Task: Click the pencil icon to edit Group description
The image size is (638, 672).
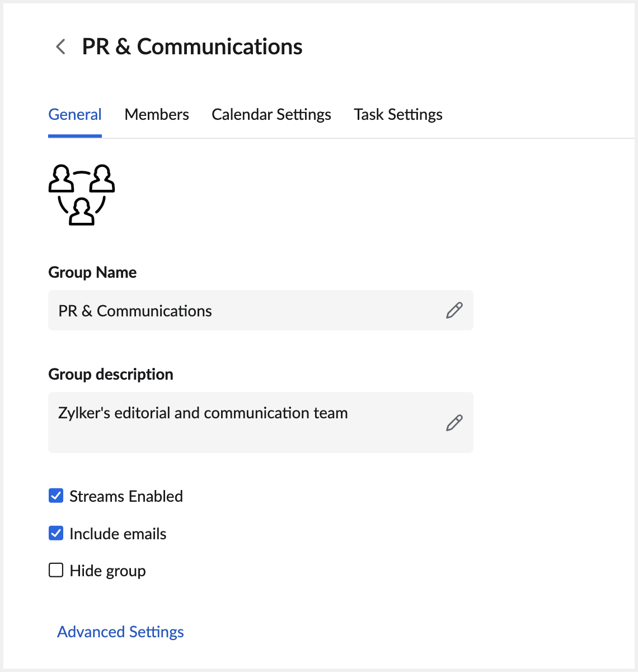Action: [454, 423]
